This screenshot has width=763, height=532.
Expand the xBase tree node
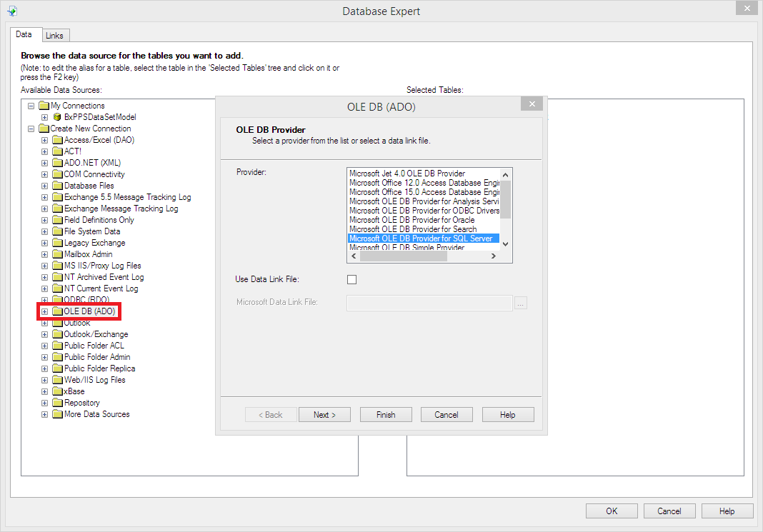44,391
